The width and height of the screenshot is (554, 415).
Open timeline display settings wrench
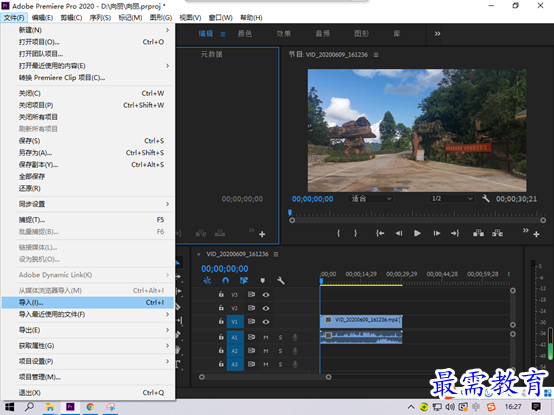click(x=281, y=280)
